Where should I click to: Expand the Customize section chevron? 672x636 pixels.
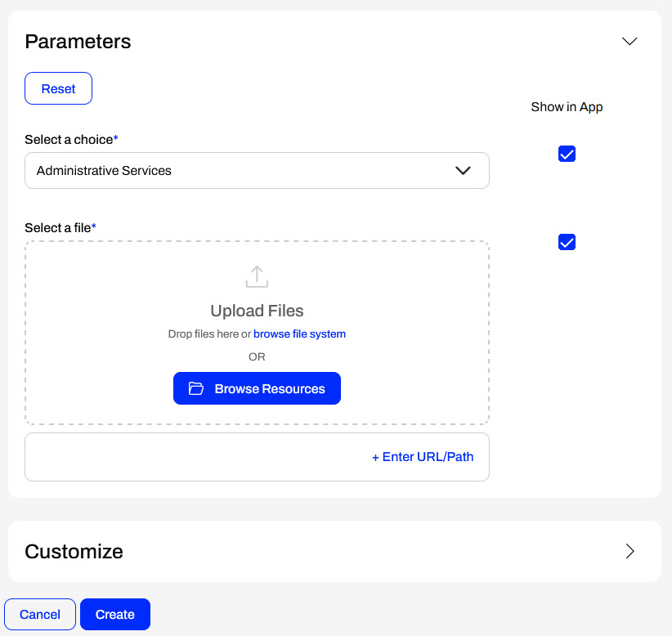629,551
